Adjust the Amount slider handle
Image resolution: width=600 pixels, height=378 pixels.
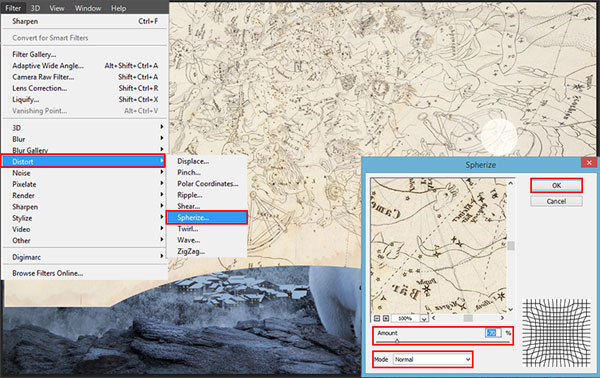click(x=397, y=341)
